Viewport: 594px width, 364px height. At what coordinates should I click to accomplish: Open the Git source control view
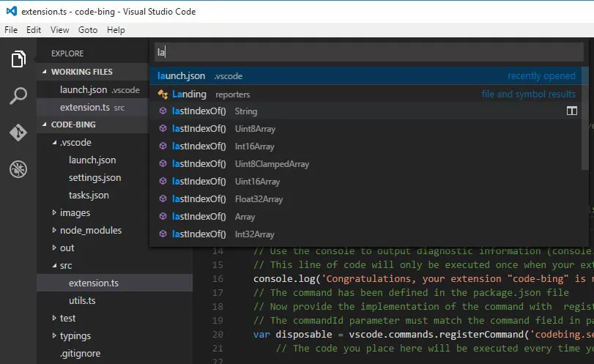coord(18,133)
